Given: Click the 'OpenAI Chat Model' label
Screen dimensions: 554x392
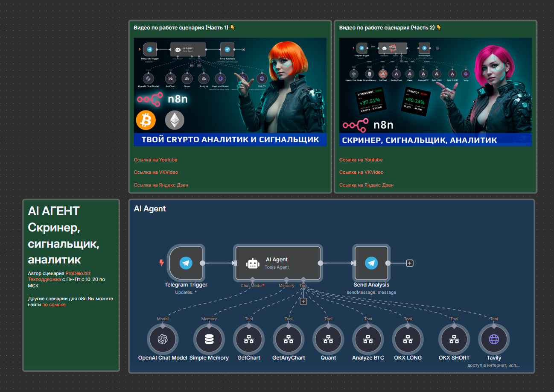Looking at the screenshot, I should click(x=163, y=358).
